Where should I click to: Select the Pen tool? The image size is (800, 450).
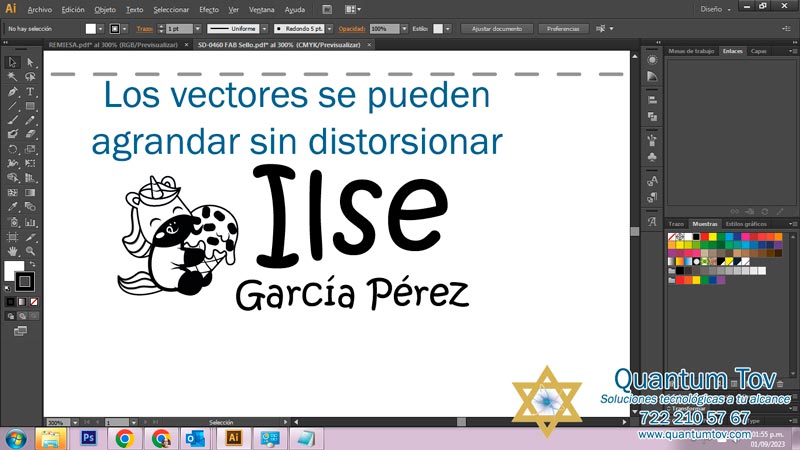[x=12, y=92]
